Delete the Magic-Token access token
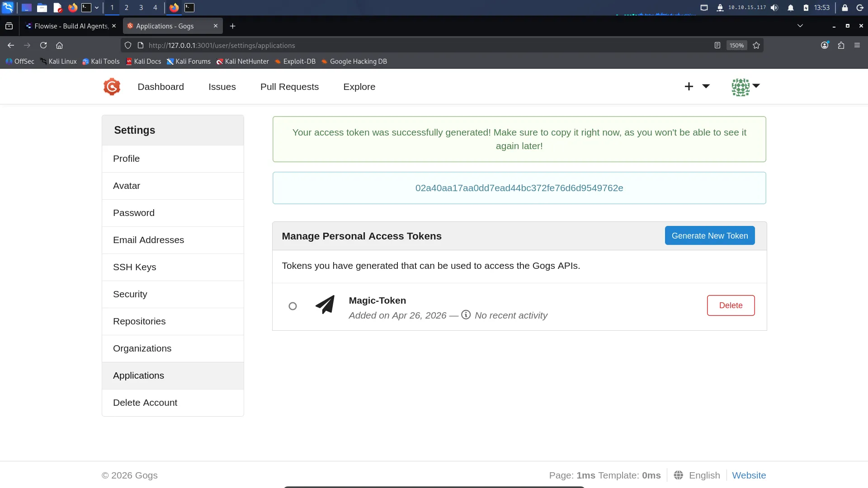The image size is (868, 488). click(731, 305)
